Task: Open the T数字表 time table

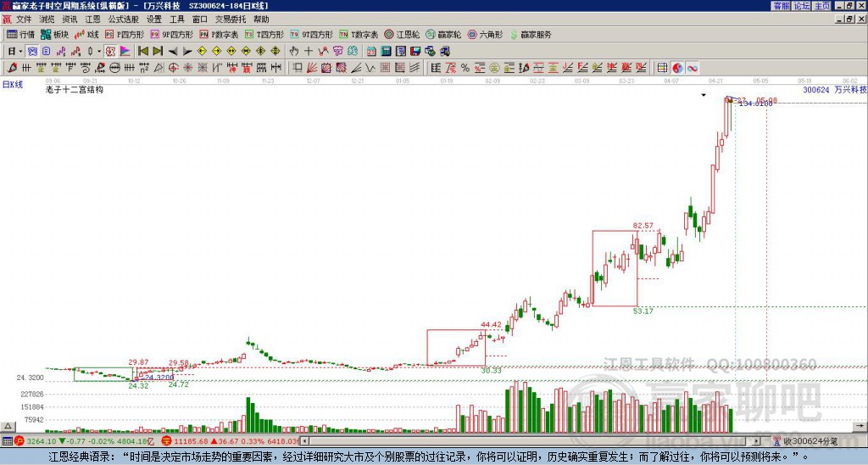Action: tap(359, 34)
